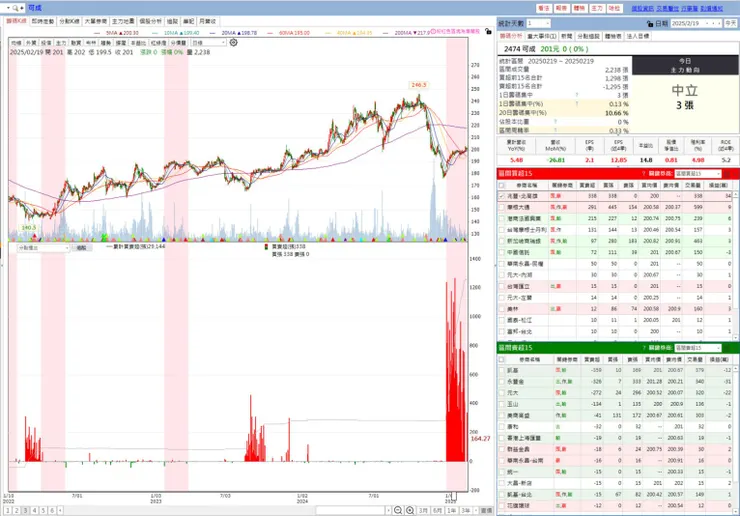Tick the checkbox for 美林 row
This screenshot has height=516, width=740.
point(502,309)
